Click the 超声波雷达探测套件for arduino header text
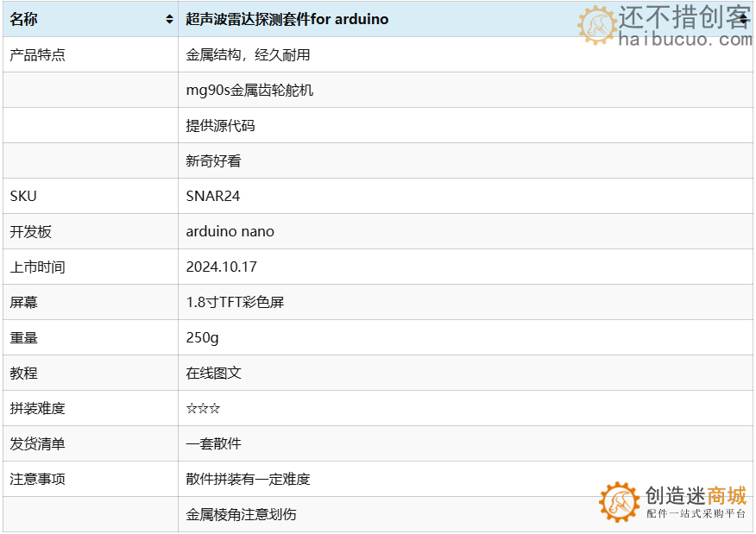The image size is (756, 534). [x=287, y=20]
